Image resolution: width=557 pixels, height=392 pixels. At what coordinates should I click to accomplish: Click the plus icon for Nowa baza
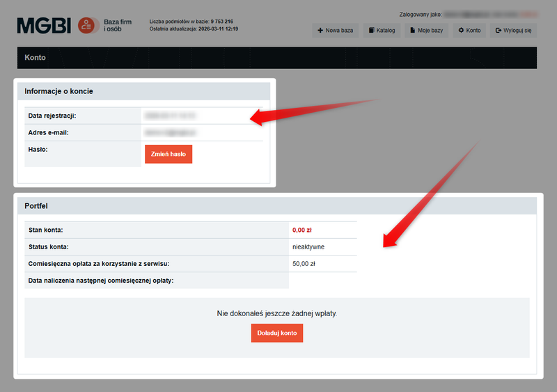click(320, 31)
